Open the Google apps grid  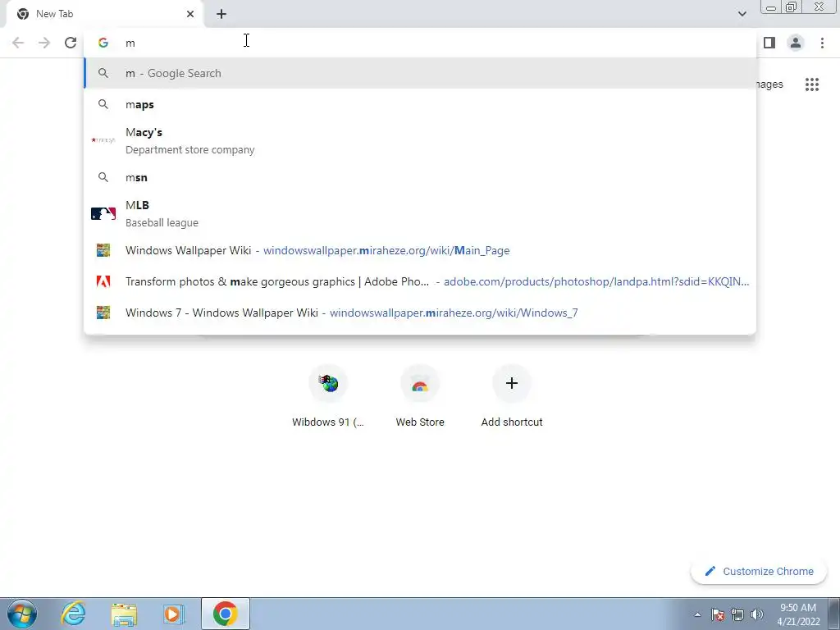tap(812, 84)
